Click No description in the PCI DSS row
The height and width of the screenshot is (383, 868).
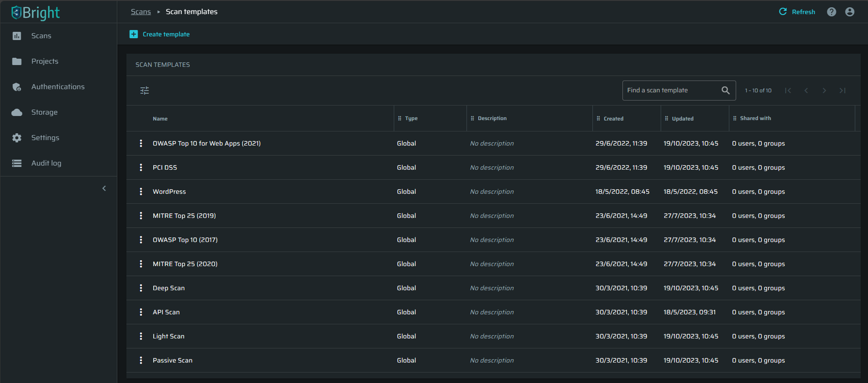pos(492,167)
